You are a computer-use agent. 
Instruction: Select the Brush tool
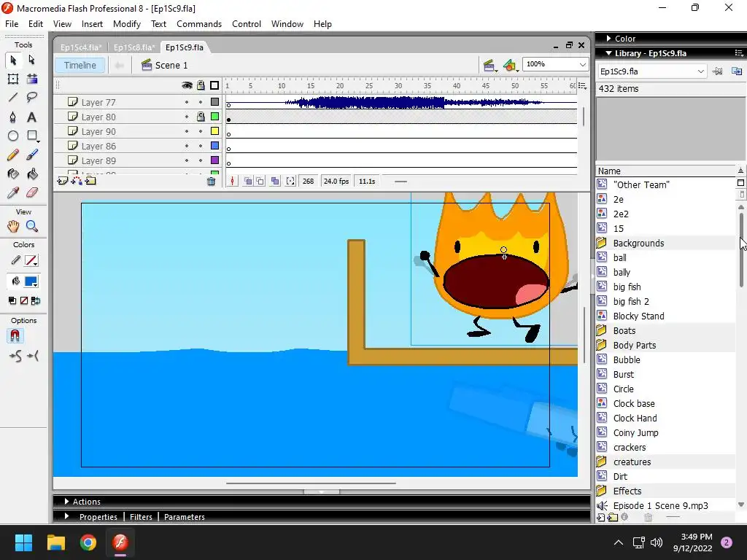pyautogui.click(x=32, y=155)
